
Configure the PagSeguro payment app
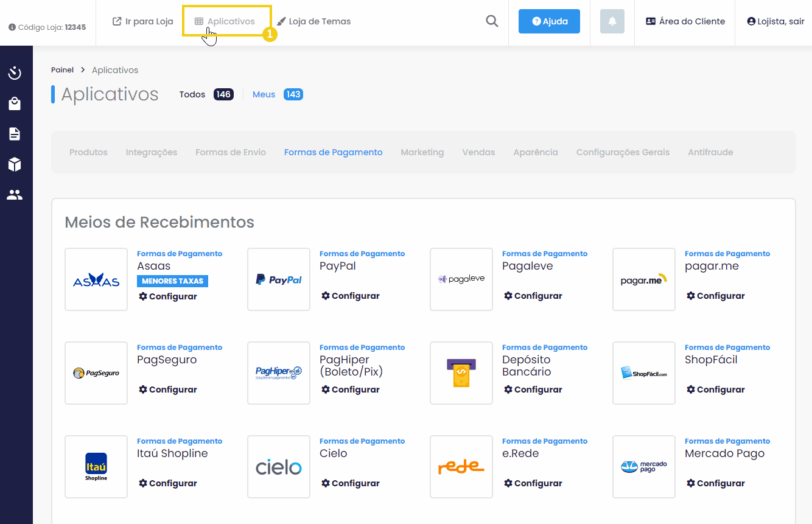[168, 390]
